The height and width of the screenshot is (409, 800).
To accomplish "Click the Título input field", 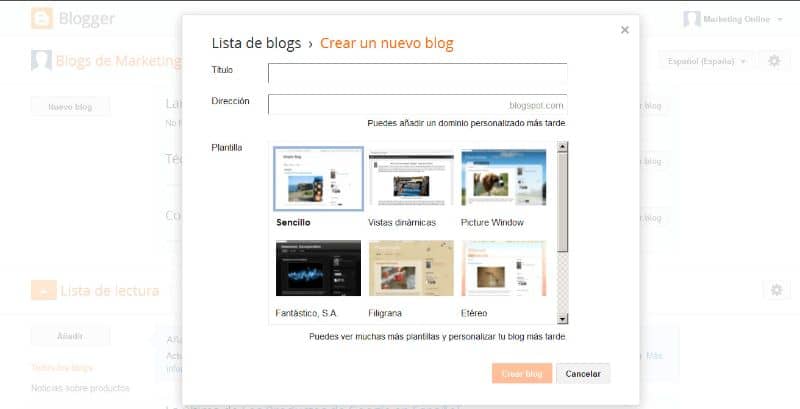I will (417, 73).
